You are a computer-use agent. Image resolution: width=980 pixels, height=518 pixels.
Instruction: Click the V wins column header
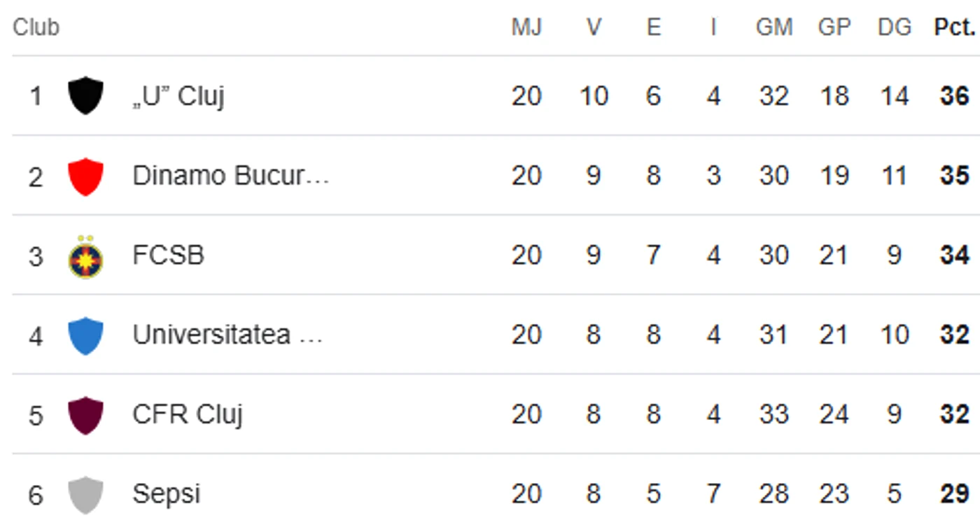[x=594, y=27]
